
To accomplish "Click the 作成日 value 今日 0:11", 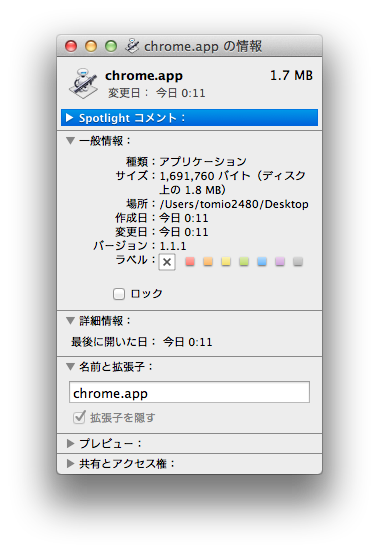I will point(184,218).
